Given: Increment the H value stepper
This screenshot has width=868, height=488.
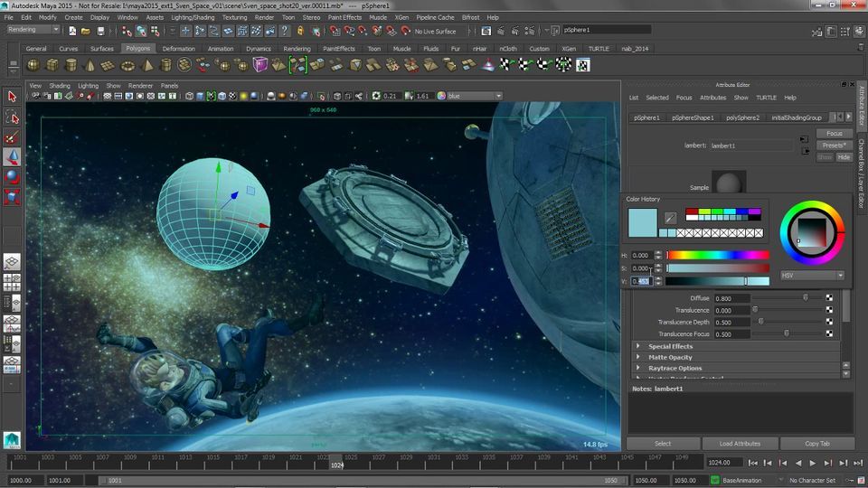Looking at the screenshot, I should tap(658, 253).
